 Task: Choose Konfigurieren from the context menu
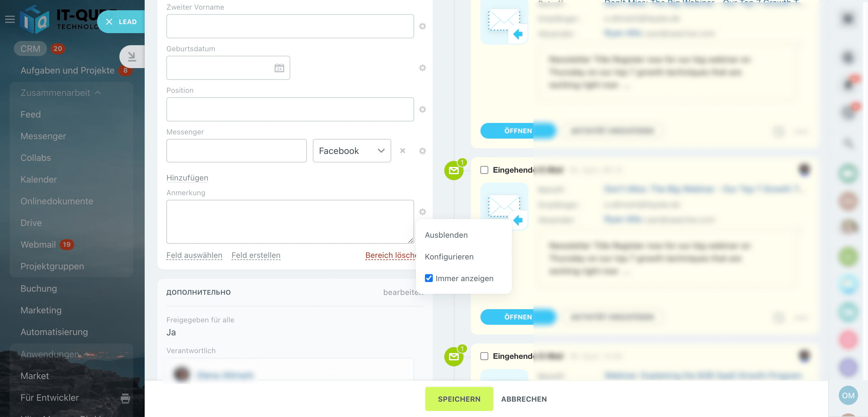click(x=449, y=257)
